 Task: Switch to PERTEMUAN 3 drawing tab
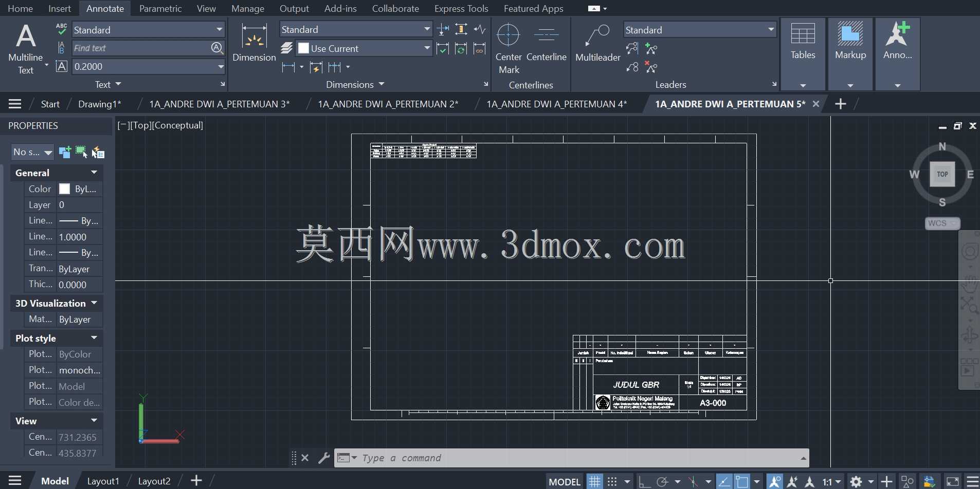220,104
